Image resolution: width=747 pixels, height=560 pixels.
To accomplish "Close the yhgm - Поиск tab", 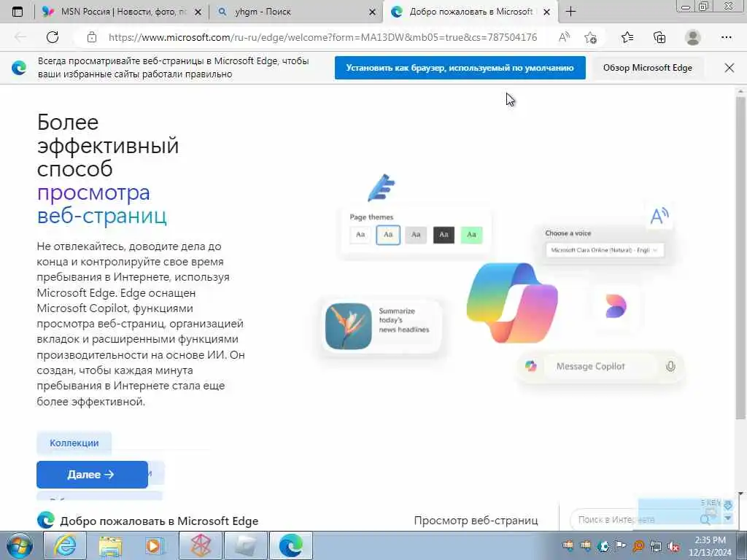I will pyautogui.click(x=373, y=12).
